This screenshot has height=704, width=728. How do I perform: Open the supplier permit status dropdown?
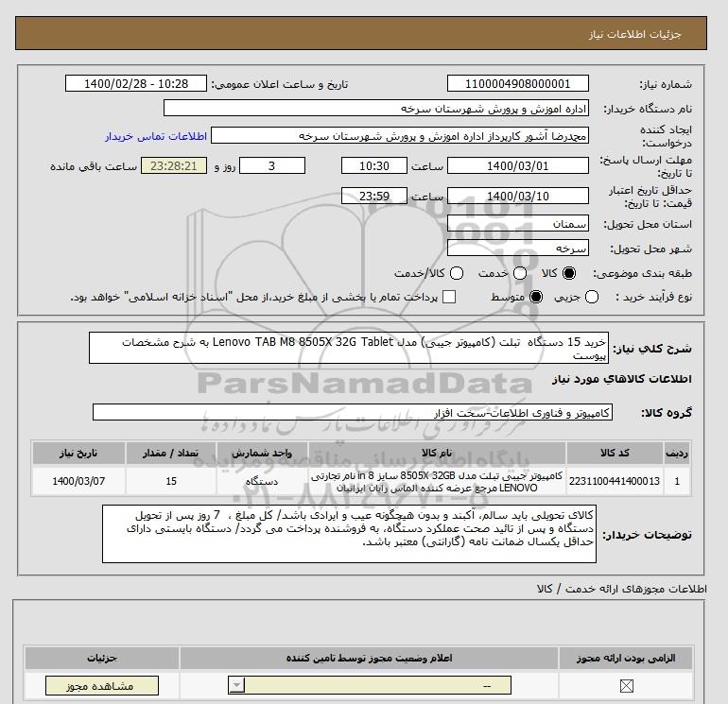point(370,685)
